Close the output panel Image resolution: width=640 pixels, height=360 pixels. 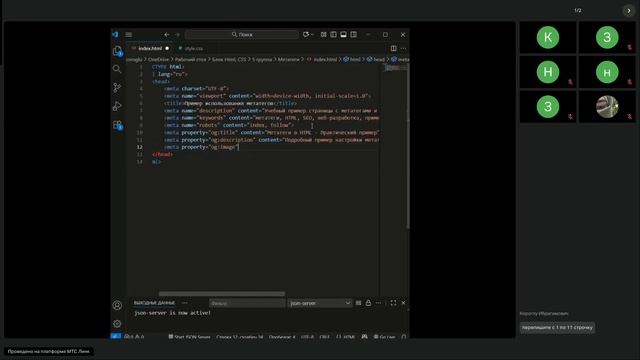(403, 303)
